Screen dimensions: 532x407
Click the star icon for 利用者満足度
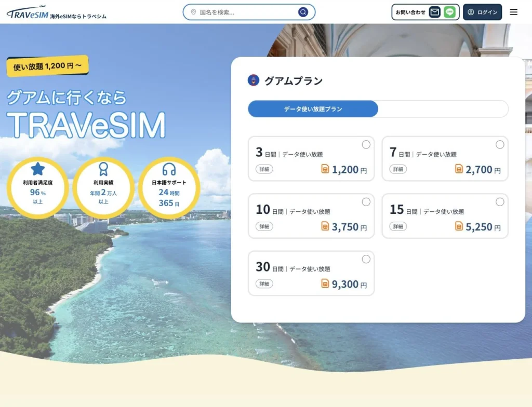(37, 169)
